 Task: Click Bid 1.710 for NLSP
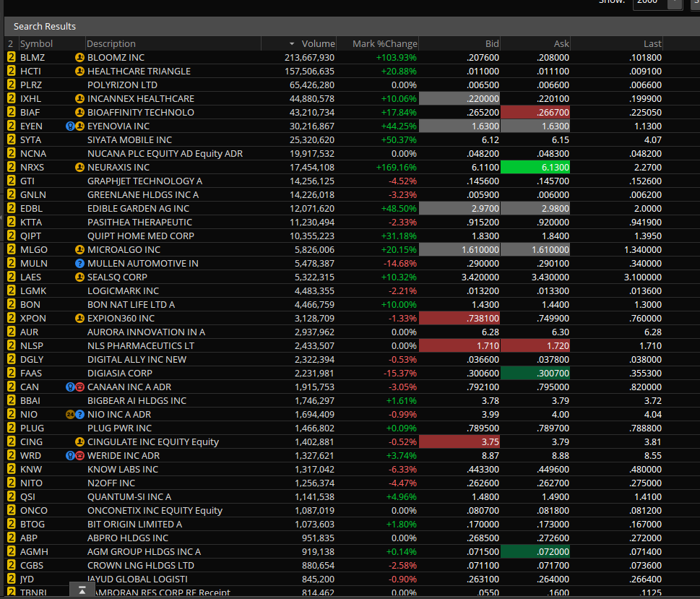pyautogui.click(x=459, y=345)
